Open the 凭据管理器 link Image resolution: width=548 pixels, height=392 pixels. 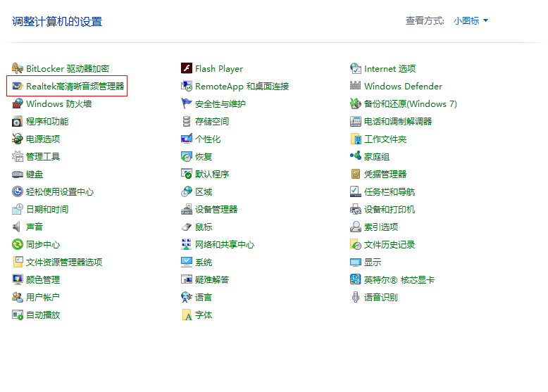pyautogui.click(x=385, y=174)
